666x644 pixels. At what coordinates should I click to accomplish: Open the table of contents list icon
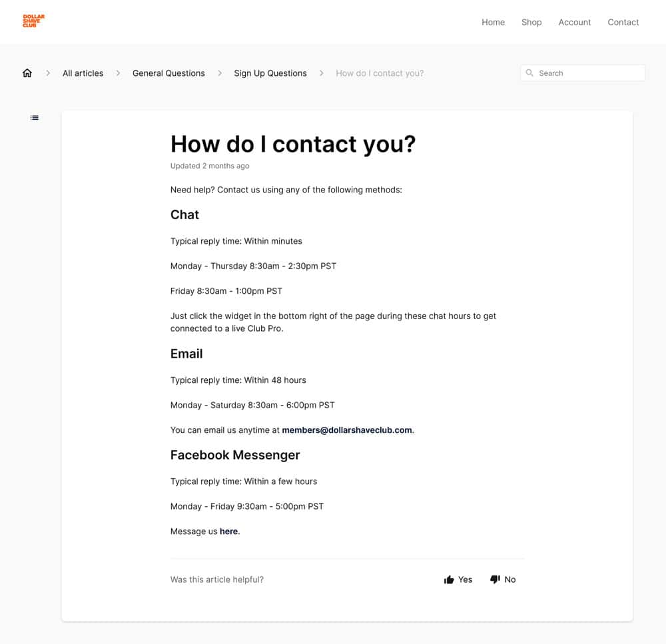[35, 118]
